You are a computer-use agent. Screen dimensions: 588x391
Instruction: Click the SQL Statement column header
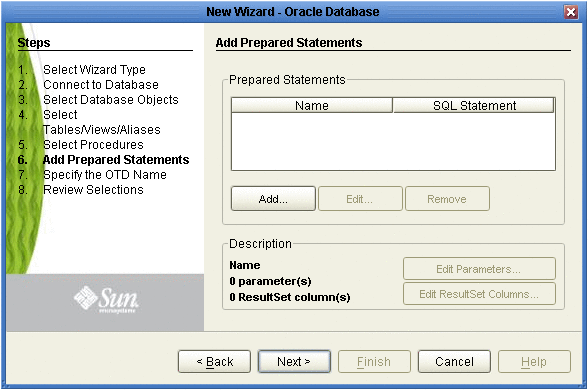[x=474, y=105]
